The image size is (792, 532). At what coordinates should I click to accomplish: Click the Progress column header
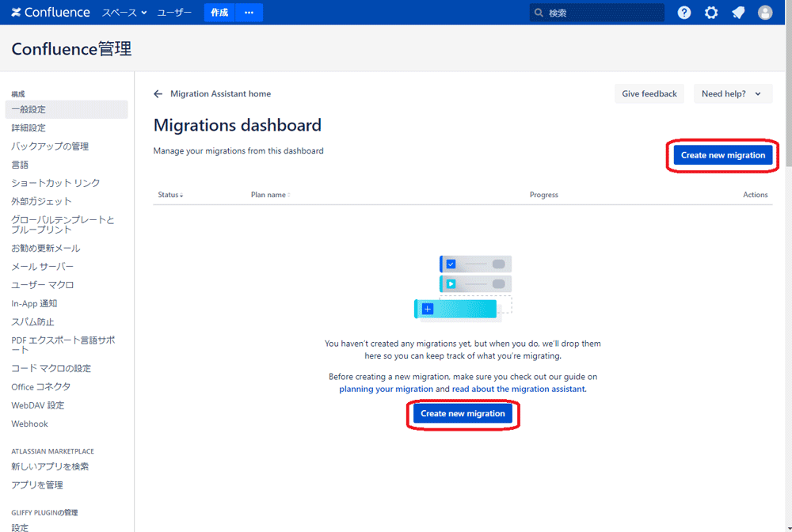point(544,195)
